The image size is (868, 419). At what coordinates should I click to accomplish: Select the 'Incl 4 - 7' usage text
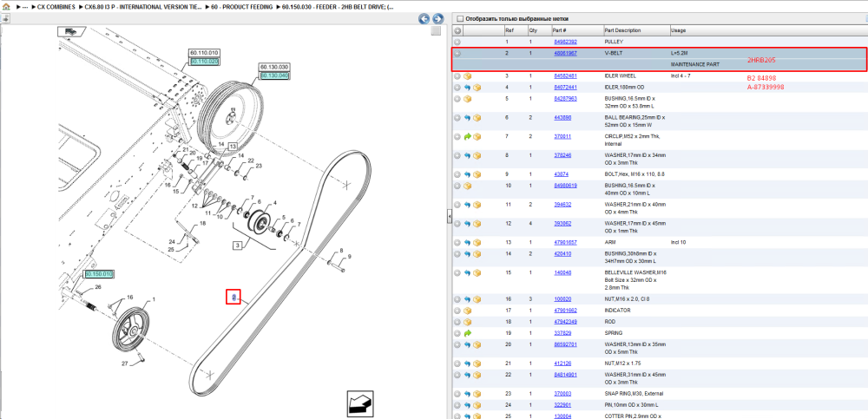pos(681,76)
